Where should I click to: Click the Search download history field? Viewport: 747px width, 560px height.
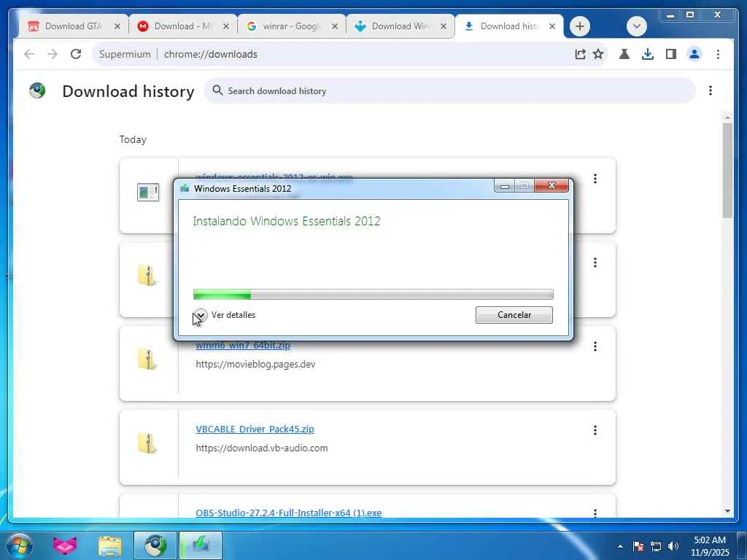pyautogui.click(x=449, y=90)
